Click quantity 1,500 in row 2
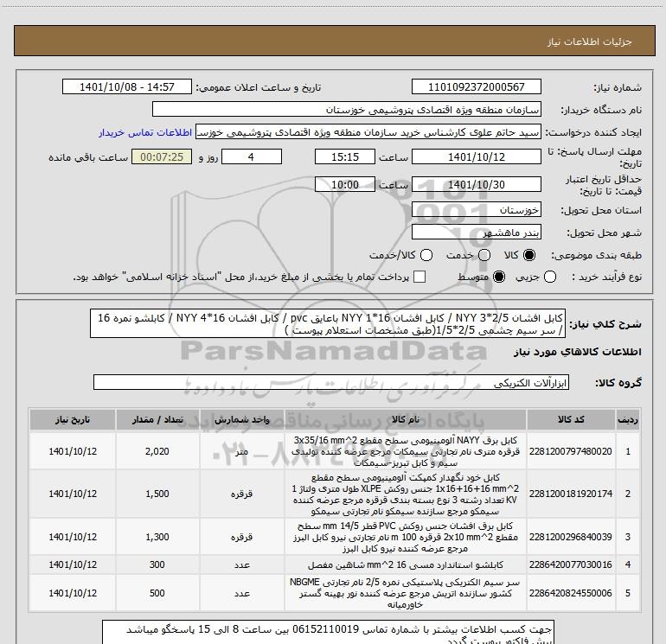Viewport: 666px width, 644px height. click(157, 494)
